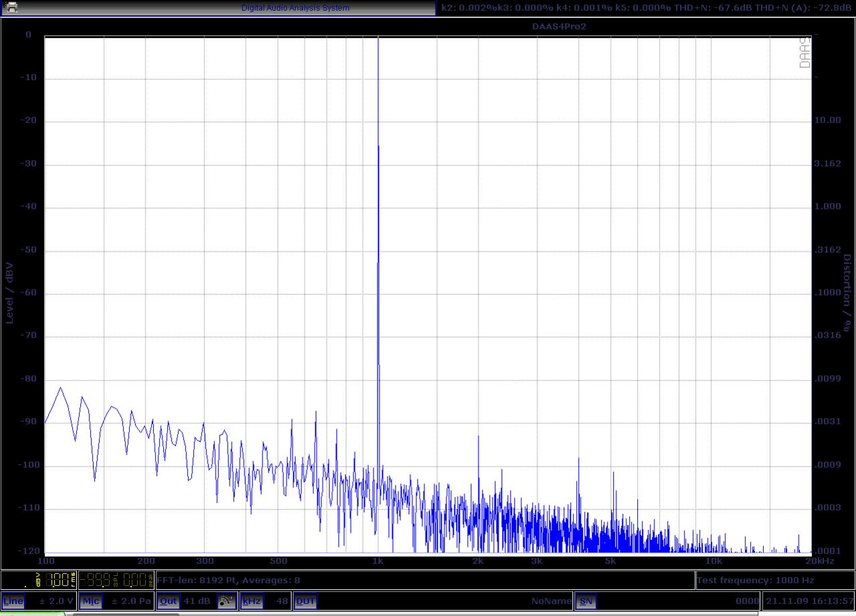Click the 41 dB output level value

coord(197,601)
